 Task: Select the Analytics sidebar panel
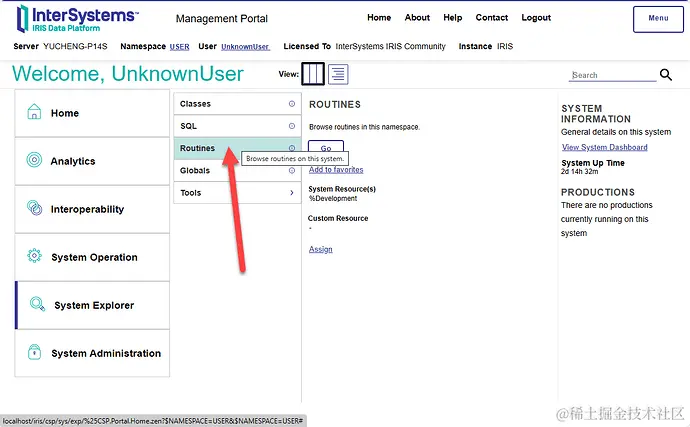coord(92,161)
